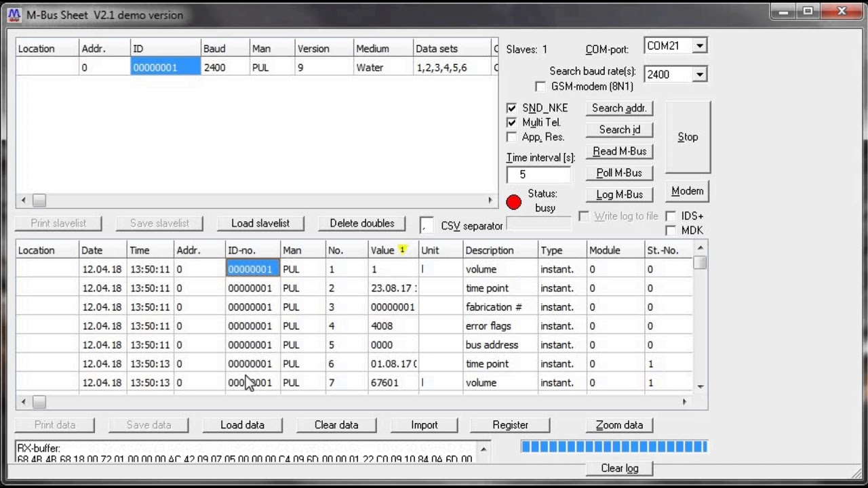This screenshot has height=488, width=868.
Task: Tick the IDS+ checkbox
Action: [671, 216]
